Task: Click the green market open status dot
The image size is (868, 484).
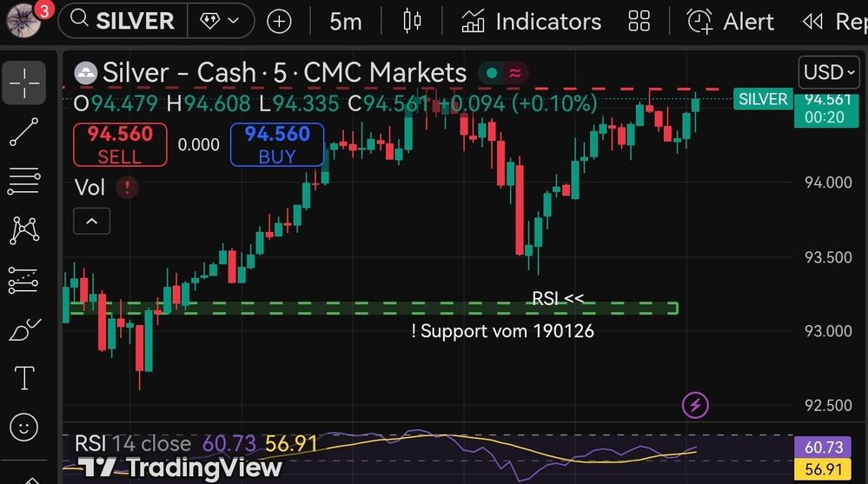Action: (492, 72)
